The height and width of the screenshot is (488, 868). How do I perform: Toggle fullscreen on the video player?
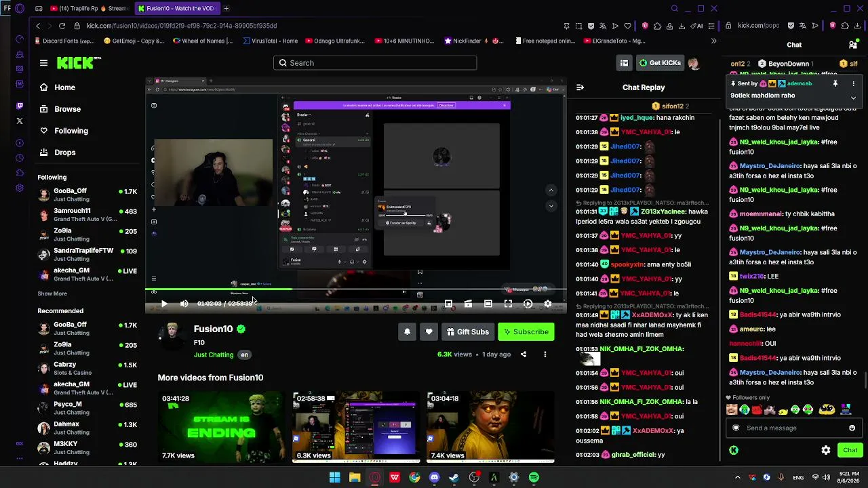508,304
